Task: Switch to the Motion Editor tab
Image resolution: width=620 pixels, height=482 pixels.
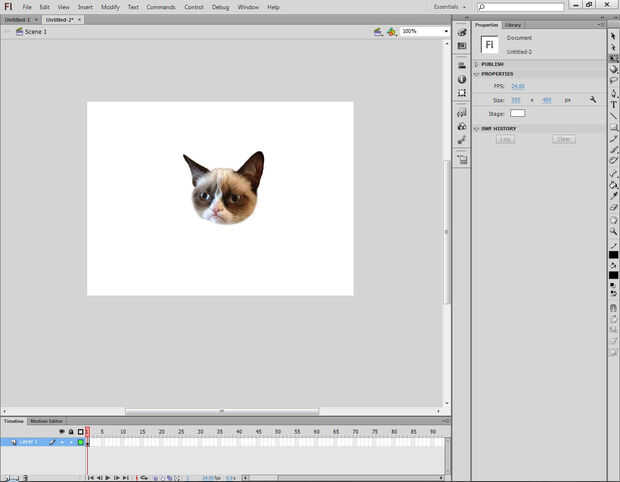Action: coord(44,421)
